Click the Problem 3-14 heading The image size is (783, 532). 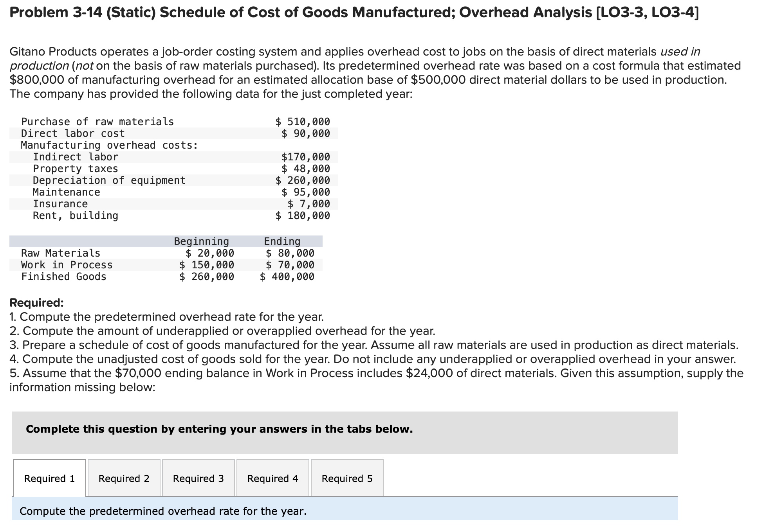point(354,13)
